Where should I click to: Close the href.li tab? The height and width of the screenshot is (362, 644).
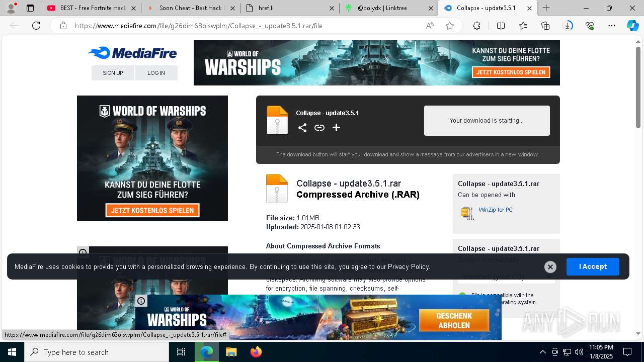tap(332, 8)
